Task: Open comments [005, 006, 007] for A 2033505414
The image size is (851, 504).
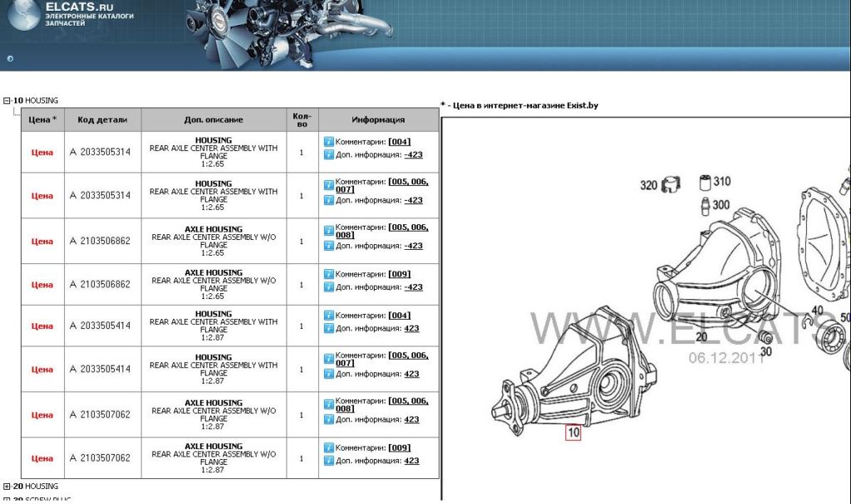Action: tap(408, 359)
